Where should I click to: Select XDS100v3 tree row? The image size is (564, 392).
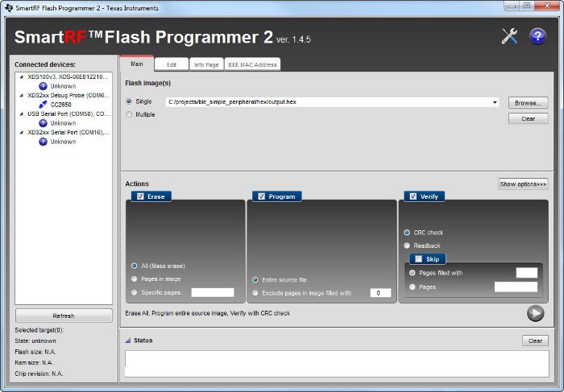[68, 77]
